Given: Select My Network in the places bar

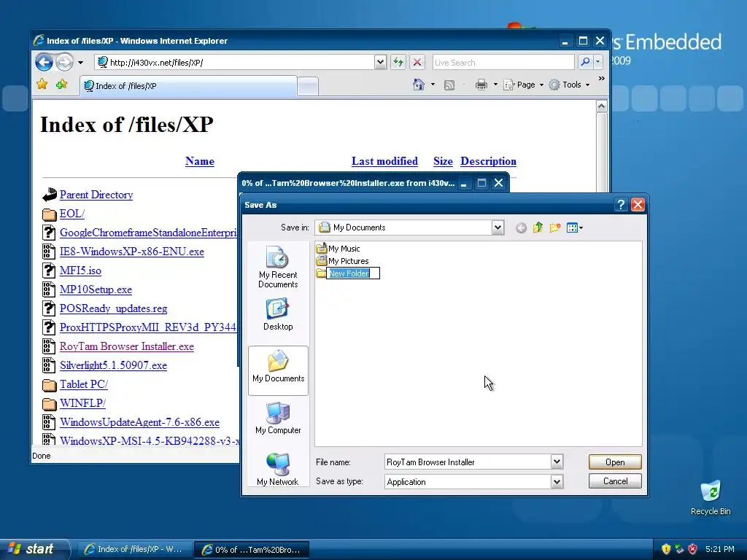Looking at the screenshot, I should pyautogui.click(x=278, y=470).
